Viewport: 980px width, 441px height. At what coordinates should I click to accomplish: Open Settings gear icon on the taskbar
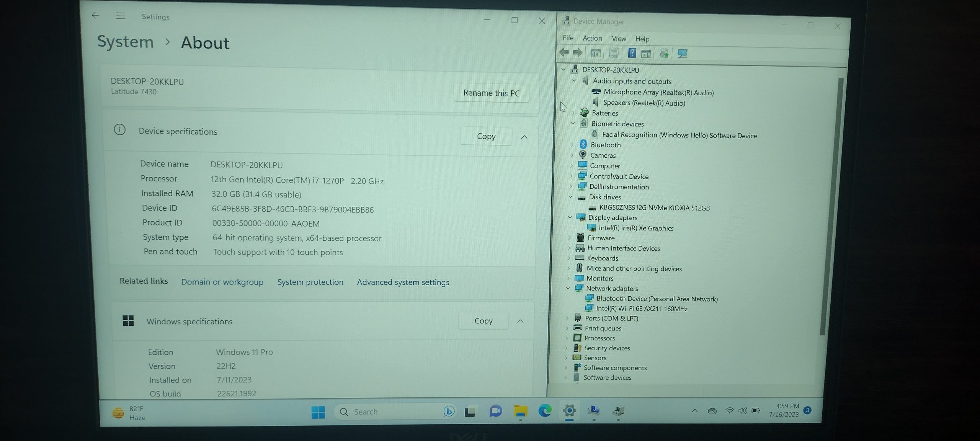point(570,411)
